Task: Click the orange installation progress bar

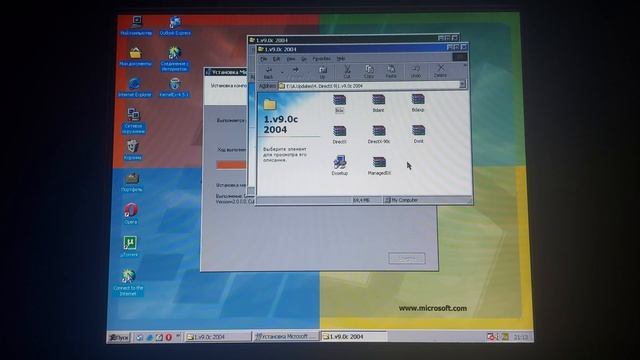Action: coord(232,165)
